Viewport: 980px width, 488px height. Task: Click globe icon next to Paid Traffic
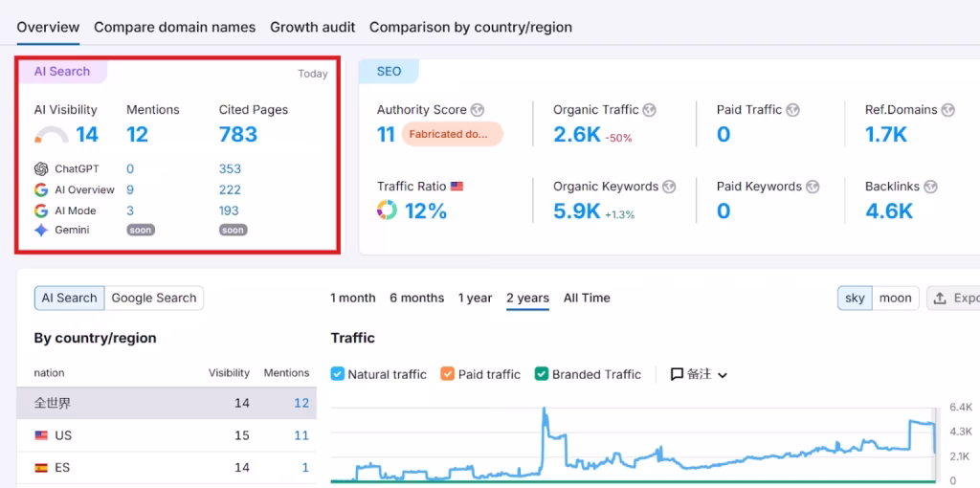pyautogui.click(x=793, y=110)
